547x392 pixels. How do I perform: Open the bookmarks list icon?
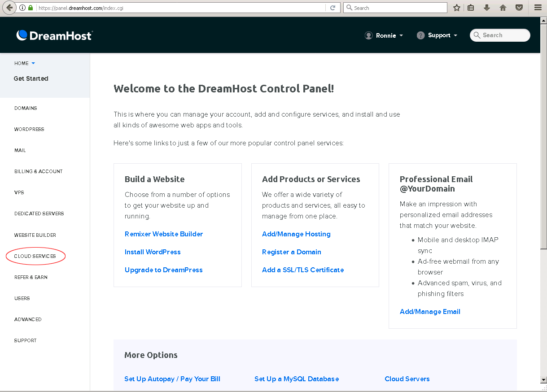click(471, 8)
